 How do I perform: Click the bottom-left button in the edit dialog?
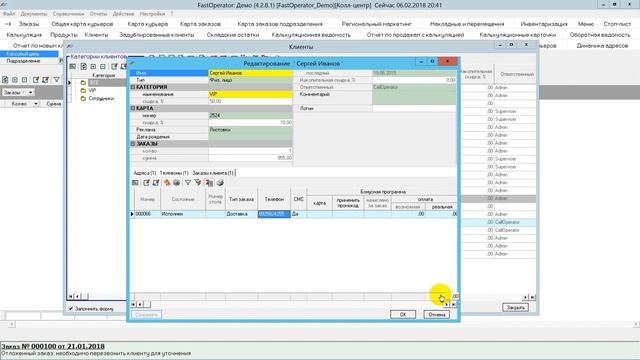point(146,314)
